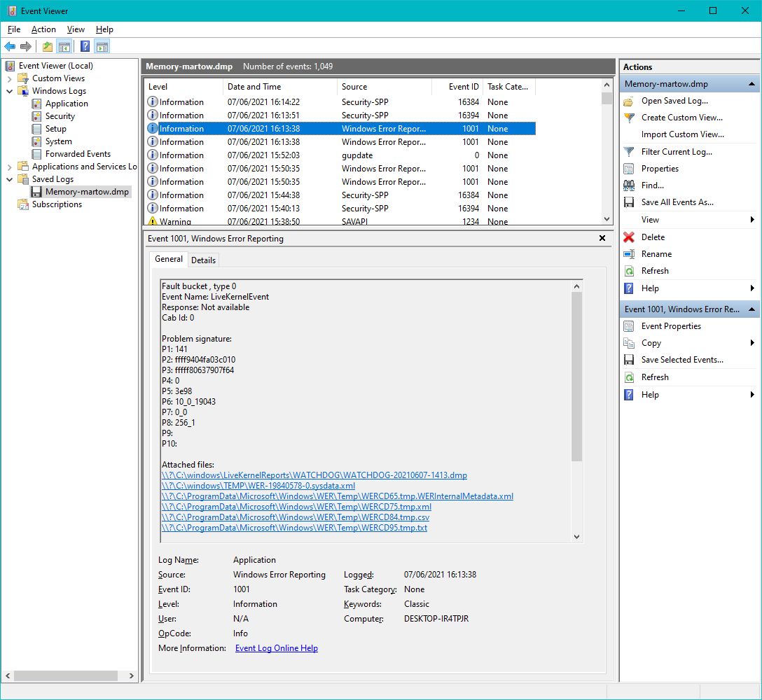Select the Setup log in tree
The width and height of the screenshot is (762, 700).
pyautogui.click(x=55, y=129)
